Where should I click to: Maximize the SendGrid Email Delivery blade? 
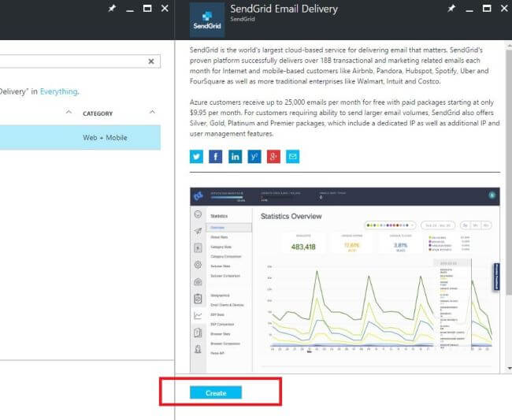coord(487,8)
